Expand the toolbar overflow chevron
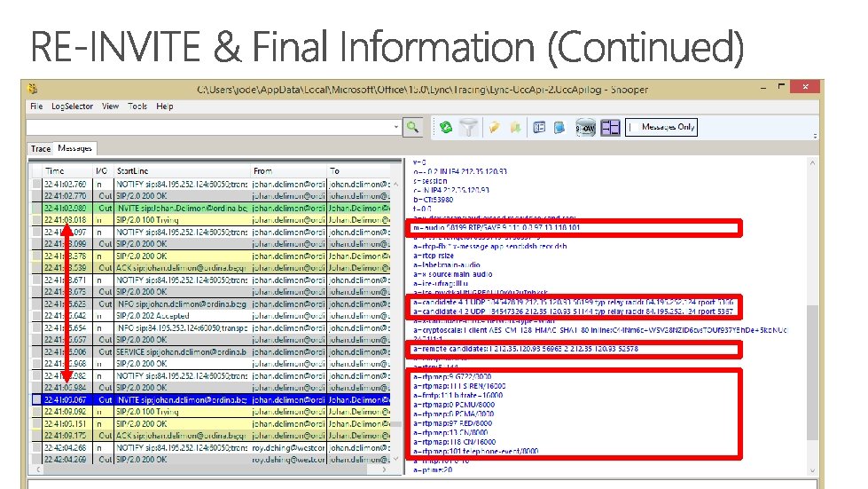The image size is (868, 489). [815, 136]
